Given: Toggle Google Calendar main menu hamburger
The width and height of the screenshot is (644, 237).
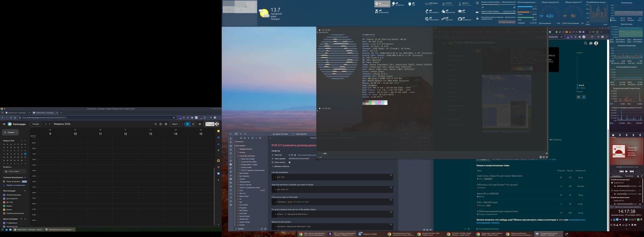Looking at the screenshot, I should (x=4, y=124).
